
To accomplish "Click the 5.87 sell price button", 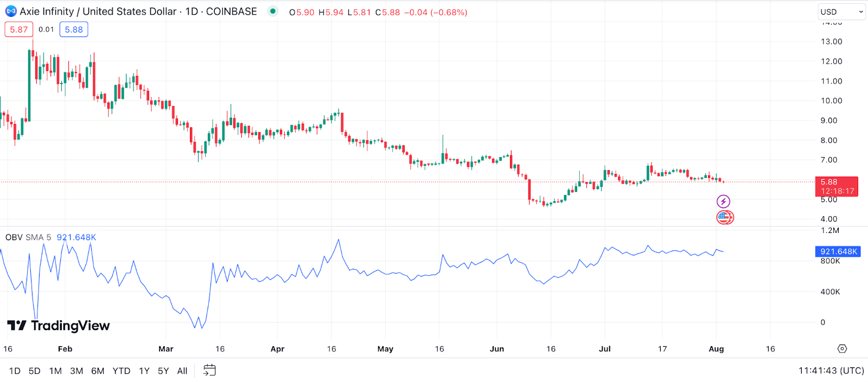I will tap(19, 29).
